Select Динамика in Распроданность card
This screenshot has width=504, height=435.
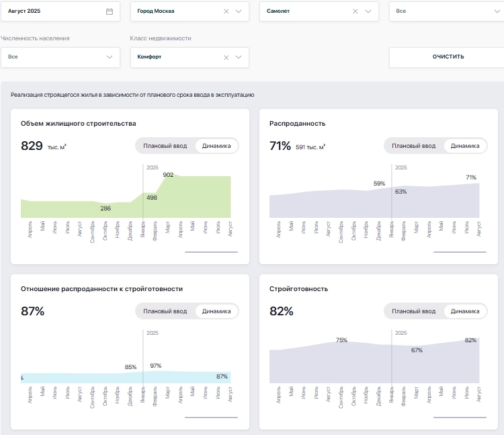pyautogui.click(x=465, y=146)
